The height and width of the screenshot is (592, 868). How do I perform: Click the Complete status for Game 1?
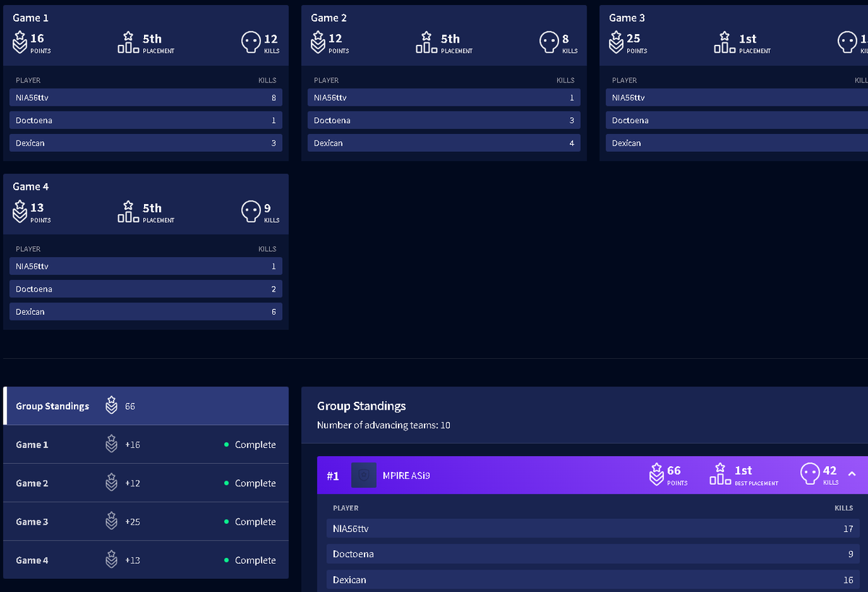(250, 445)
